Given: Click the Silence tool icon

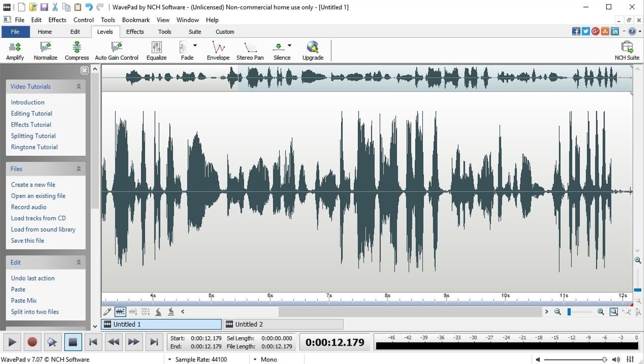Looking at the screenshot, I should click(279, 47).
